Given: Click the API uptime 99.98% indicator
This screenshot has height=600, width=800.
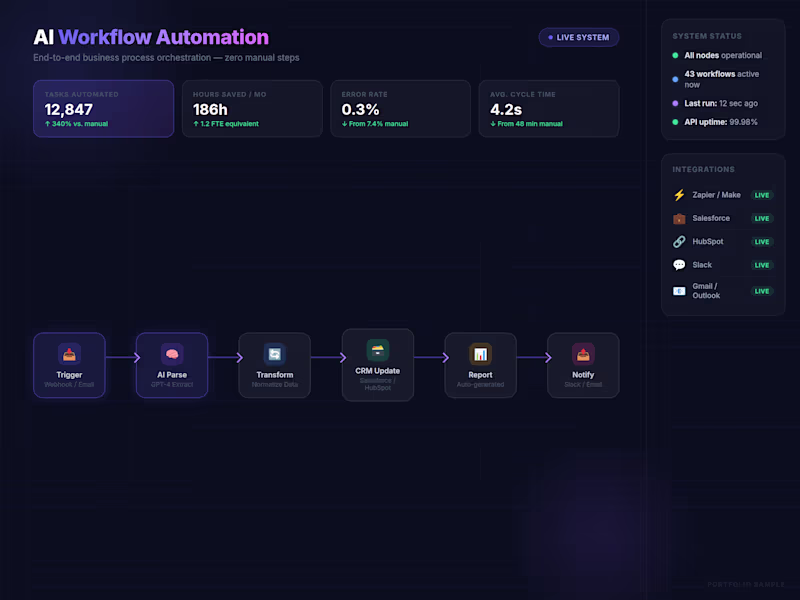Looking at the screenshot, I should coord(720,121).
